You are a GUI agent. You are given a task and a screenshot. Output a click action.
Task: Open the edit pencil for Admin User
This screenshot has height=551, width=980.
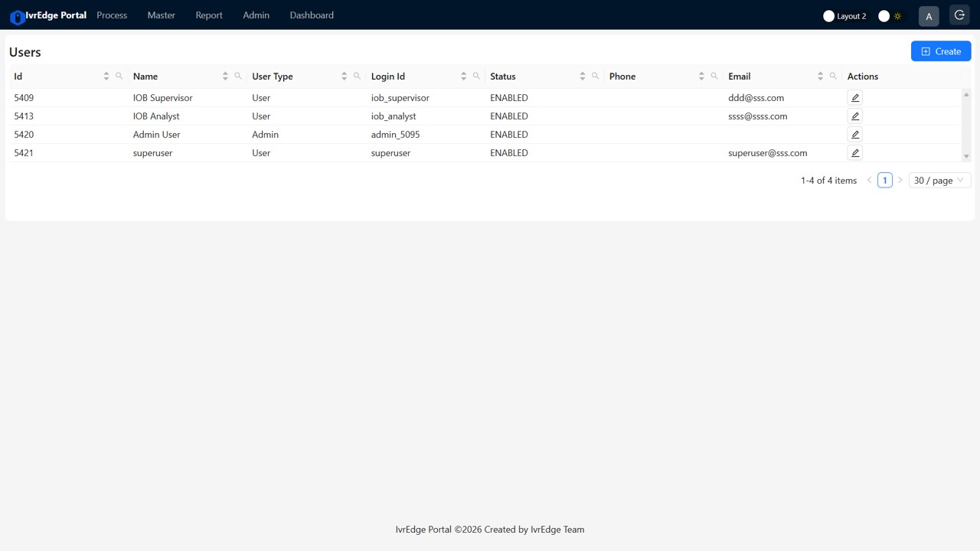click(x=854, y=134)
